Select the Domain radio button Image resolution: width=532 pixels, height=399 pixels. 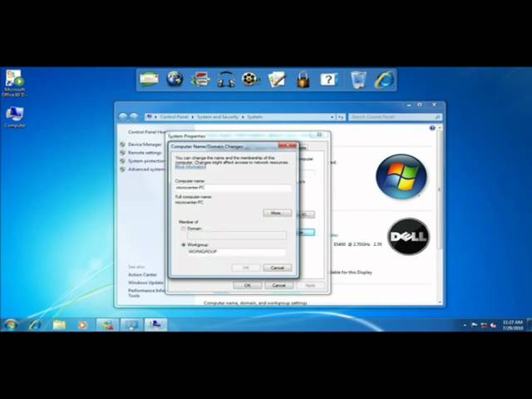184,229
